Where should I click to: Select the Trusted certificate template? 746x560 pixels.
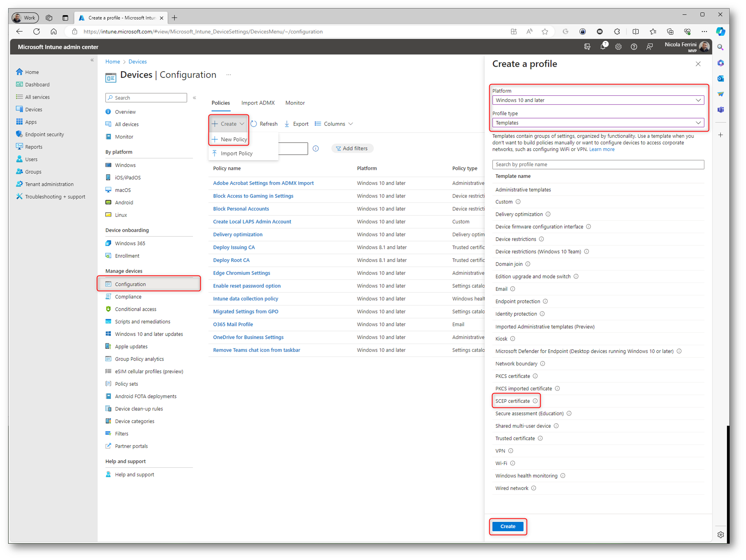pos(515,438)
